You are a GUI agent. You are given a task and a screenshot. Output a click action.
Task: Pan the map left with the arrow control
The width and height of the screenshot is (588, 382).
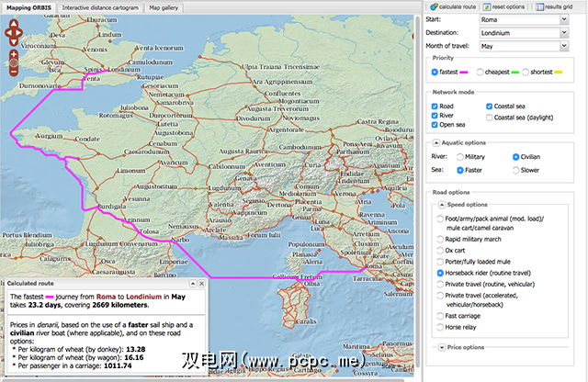click(x=7, y=33)
